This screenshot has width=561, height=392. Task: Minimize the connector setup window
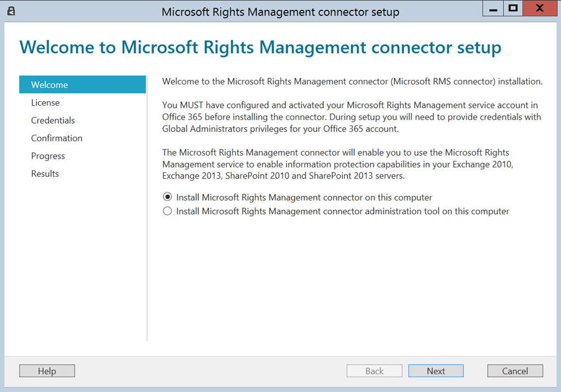point(494,9)
